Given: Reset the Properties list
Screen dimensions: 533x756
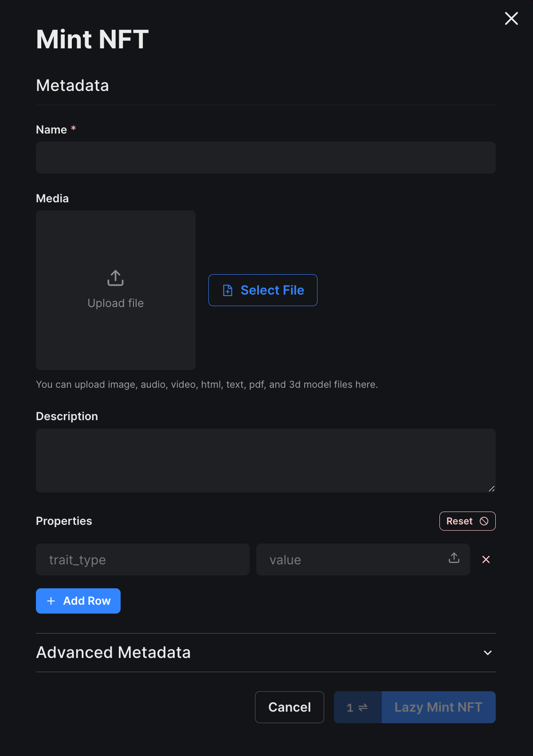Looking at the screenshot, I should [x=467, y=521].
